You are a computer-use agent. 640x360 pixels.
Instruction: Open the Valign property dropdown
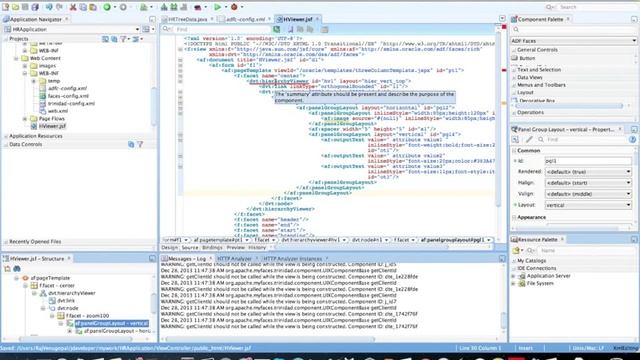pos(588,194)
